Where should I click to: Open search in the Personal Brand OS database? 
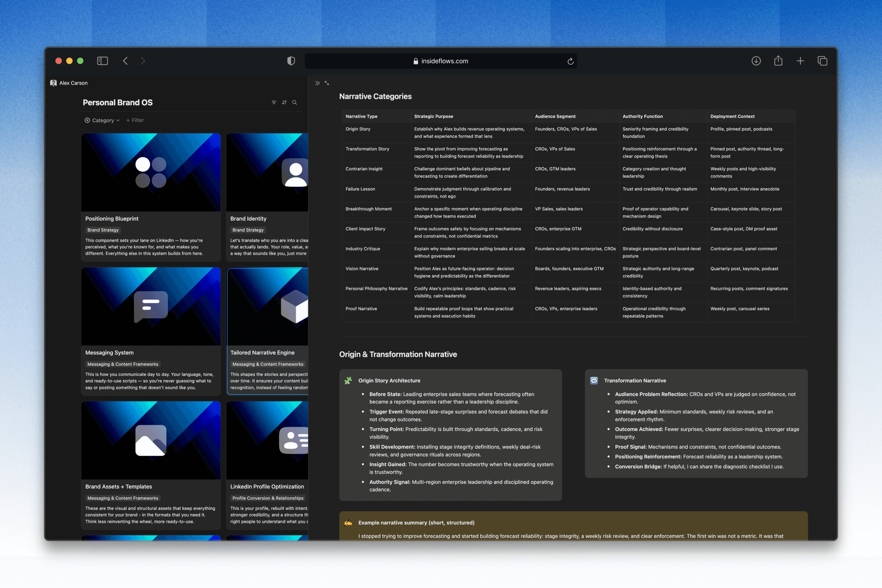point(295,102)
